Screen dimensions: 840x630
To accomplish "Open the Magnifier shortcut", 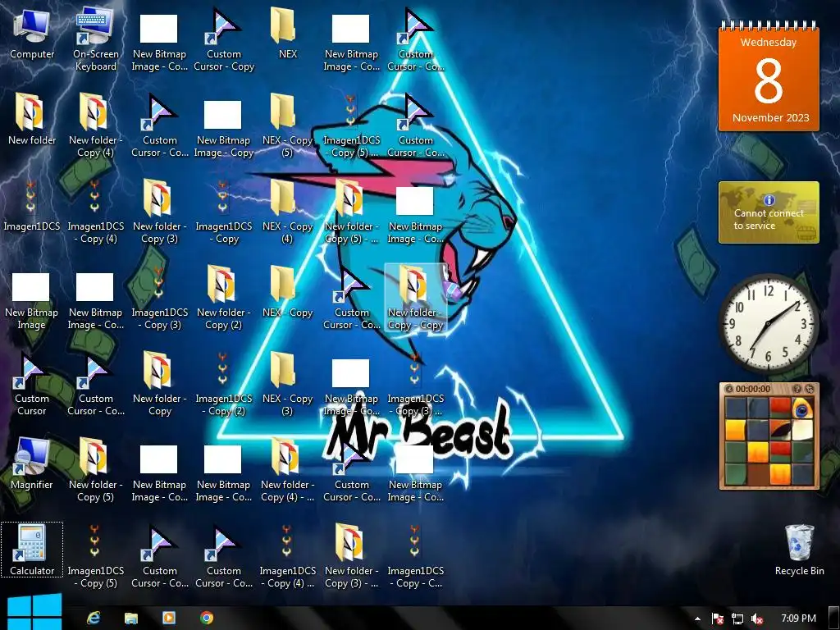I will pyautogui.click(x=32, y=464).
